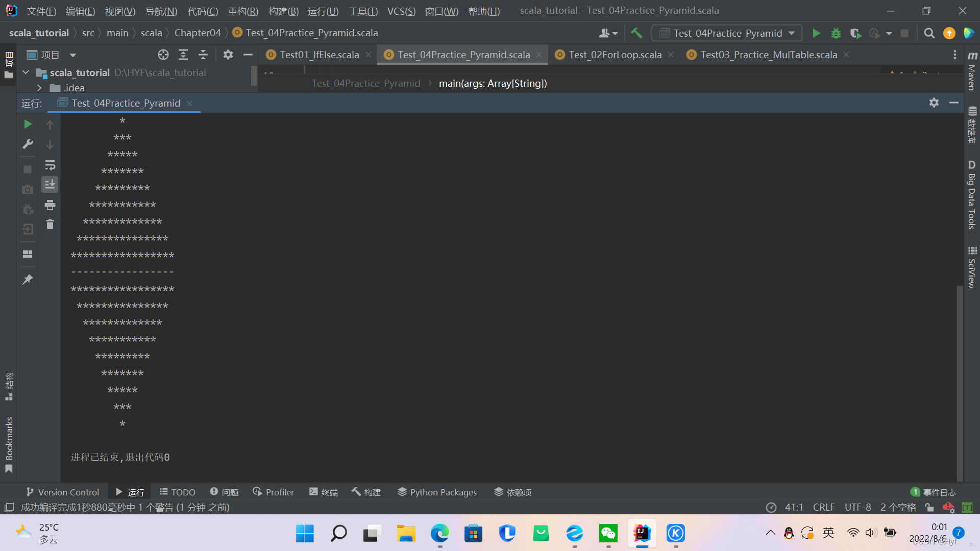Switch to Test_02ForLoop.scala editor tab
The image size is (980, 551).
click(x=615, y=55)
